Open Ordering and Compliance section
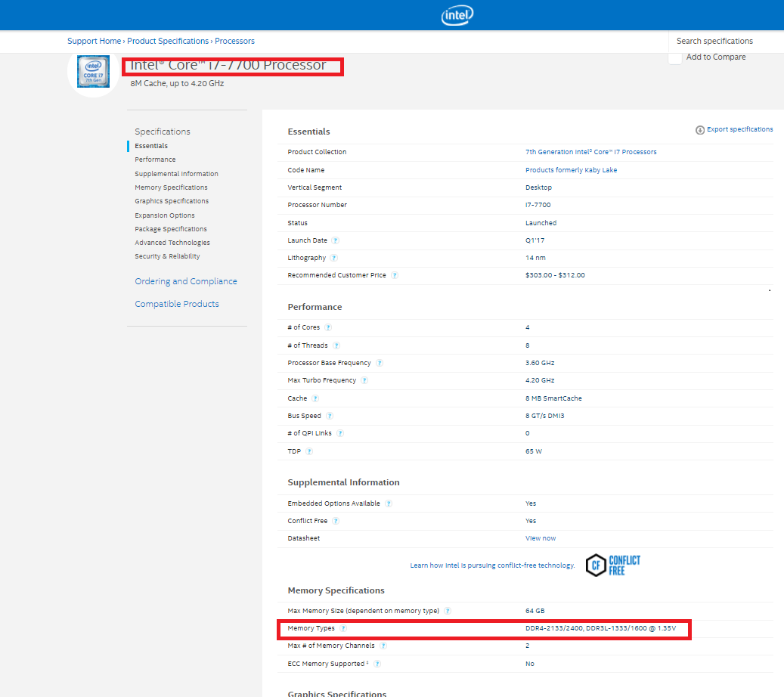 pos(186,281)
